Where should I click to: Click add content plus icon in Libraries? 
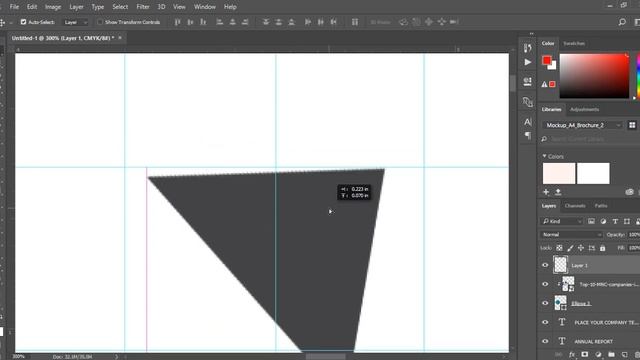point(546,192)
